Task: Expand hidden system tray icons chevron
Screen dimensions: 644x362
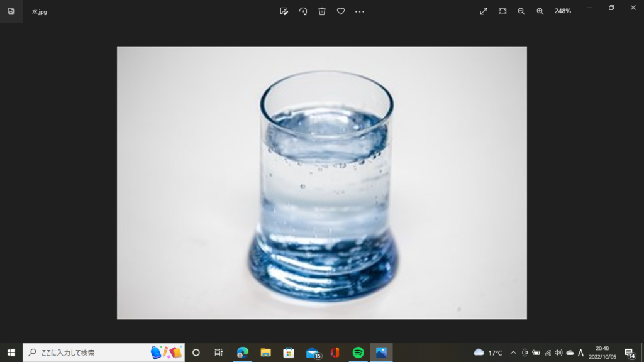Action: [x=513, y=353]
